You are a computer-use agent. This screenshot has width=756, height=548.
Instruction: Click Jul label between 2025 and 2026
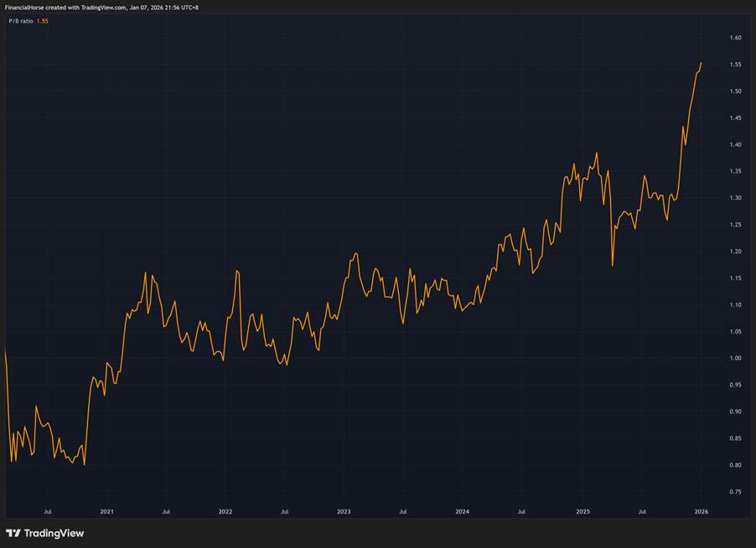pyautogui.click(x=642, y=510)
